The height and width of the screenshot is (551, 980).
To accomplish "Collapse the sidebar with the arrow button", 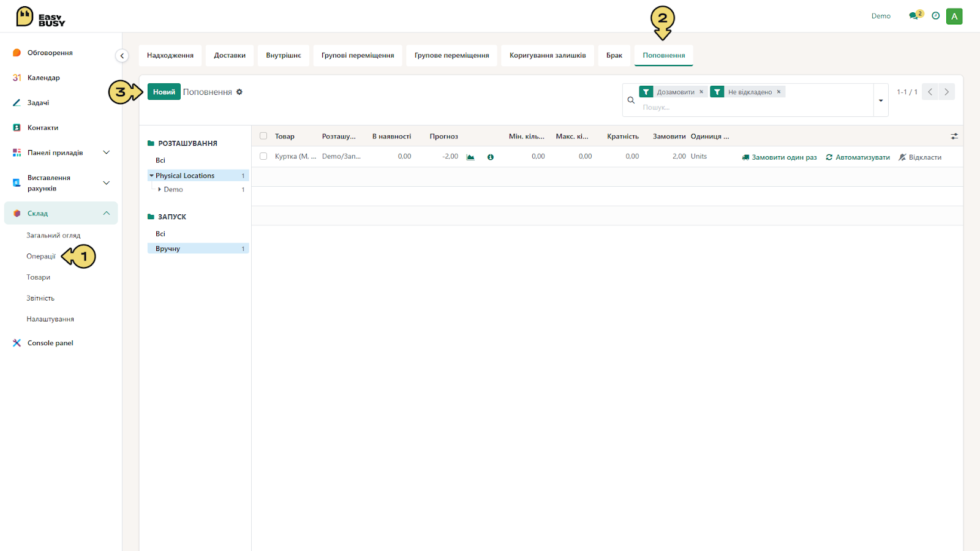I will click(122, 56).
